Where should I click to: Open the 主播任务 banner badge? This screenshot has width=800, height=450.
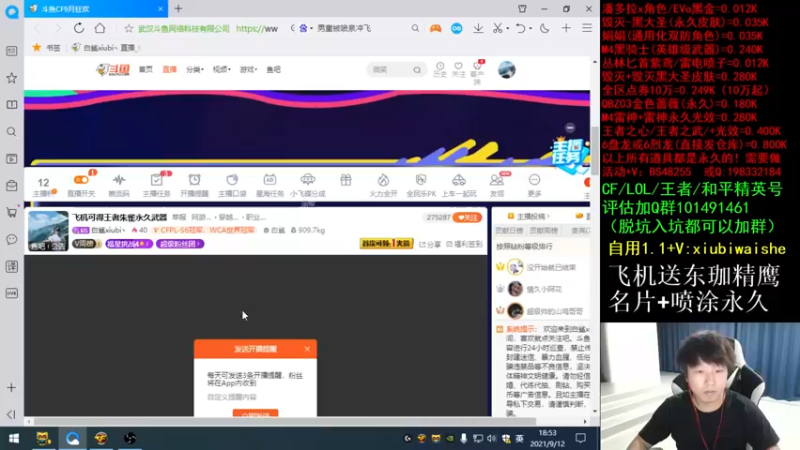(570, 153)
